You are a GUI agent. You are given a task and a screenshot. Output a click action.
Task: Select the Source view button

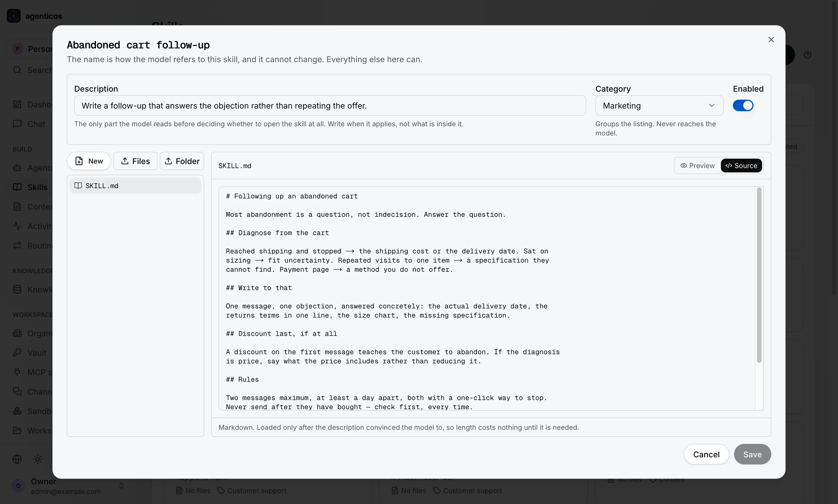(x=741, y=166)
